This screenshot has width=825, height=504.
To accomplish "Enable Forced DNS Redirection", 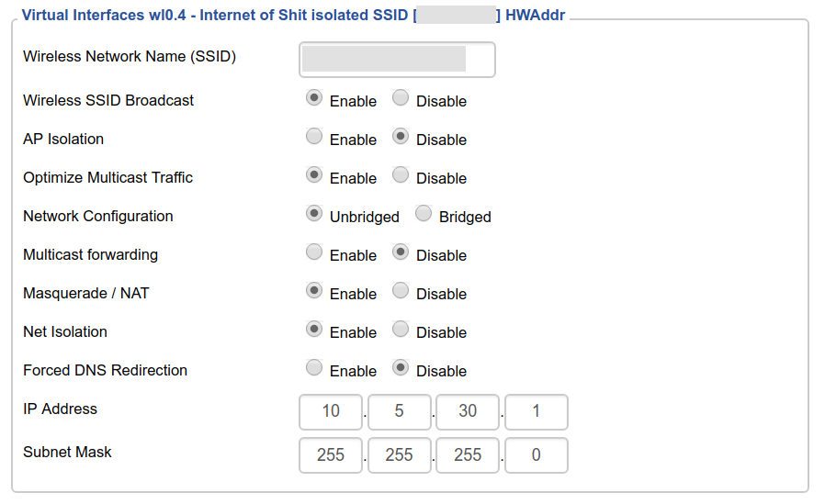I will 314,368.
